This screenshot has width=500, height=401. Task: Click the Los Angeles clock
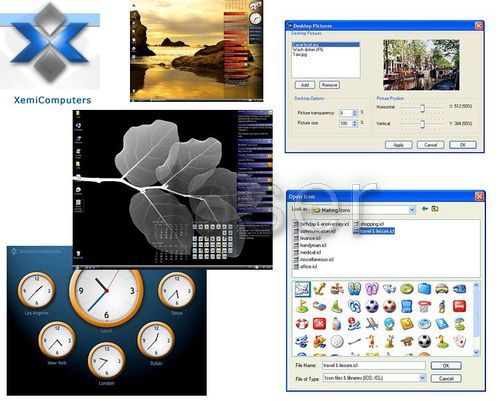[36, 290]
